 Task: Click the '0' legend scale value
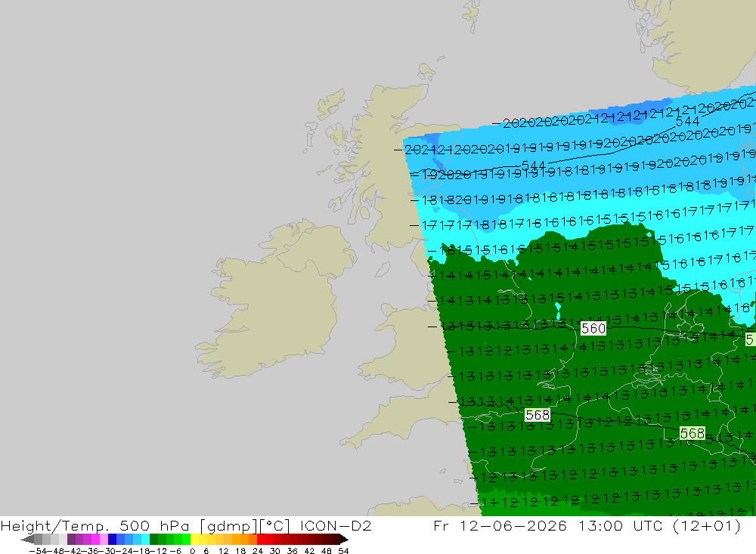[x=192, y=551]
